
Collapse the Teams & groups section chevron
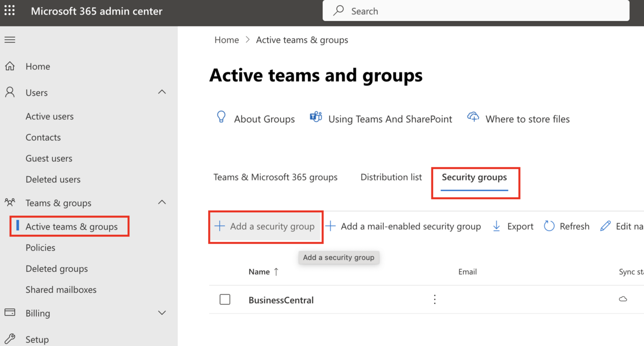pos(162,203)
